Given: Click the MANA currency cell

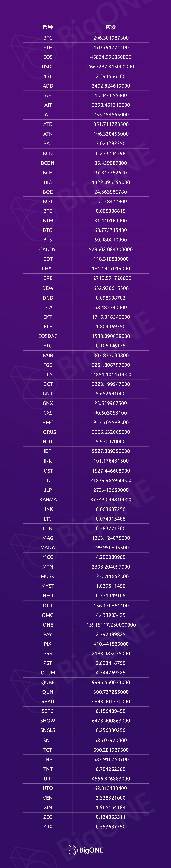Looking at the screenshot, I should [x=48, y=548].
